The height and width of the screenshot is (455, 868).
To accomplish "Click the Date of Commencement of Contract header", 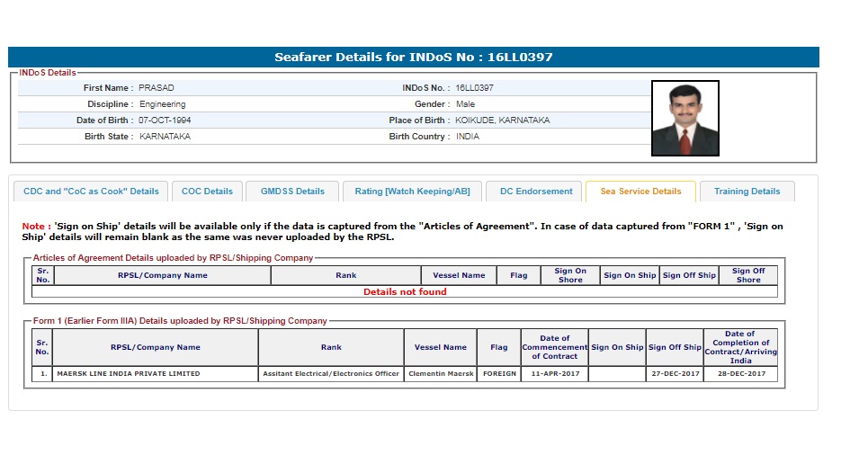I will [554, 347].
